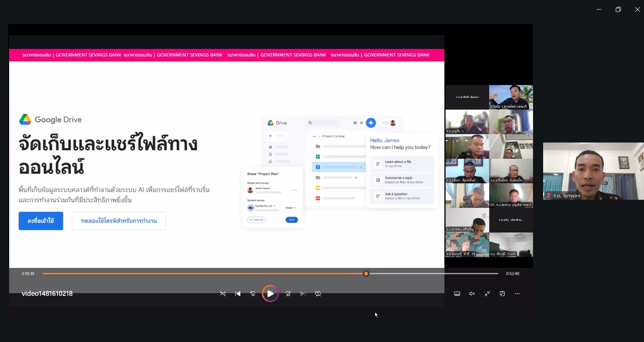Exit full screen view
This screenshot has height=342, width=644.
coord(487,294)
